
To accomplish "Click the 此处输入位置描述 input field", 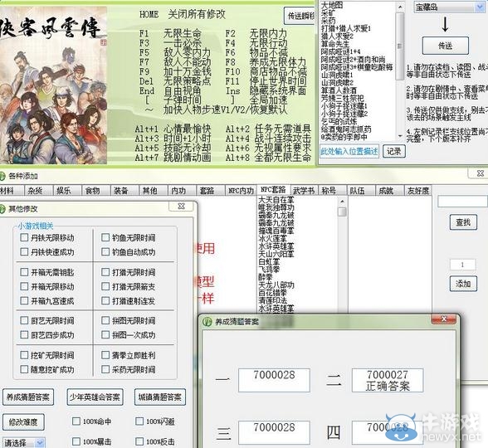I will 349,152.
